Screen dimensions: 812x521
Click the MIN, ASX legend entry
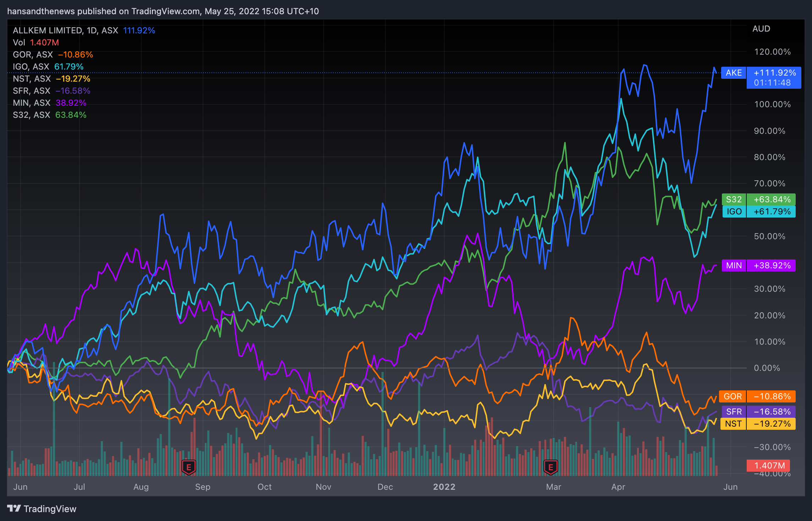click(x=50, y=103)
